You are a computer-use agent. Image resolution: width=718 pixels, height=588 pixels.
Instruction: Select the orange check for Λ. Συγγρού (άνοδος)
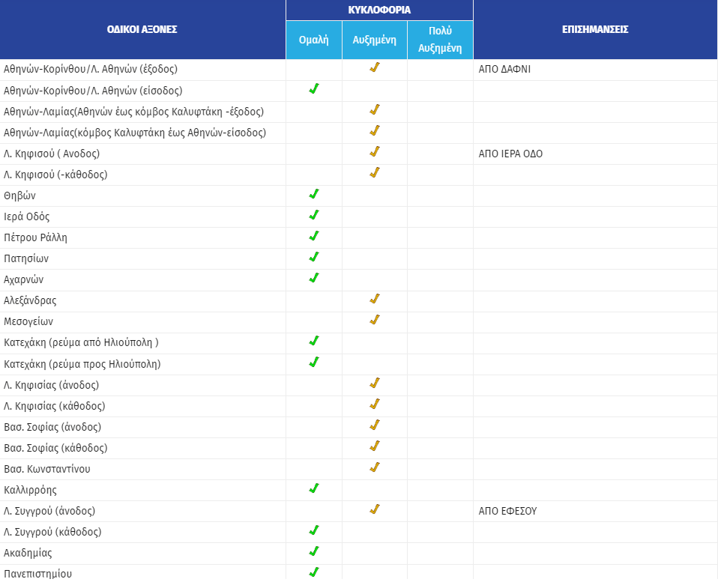(x=375, y=510)
